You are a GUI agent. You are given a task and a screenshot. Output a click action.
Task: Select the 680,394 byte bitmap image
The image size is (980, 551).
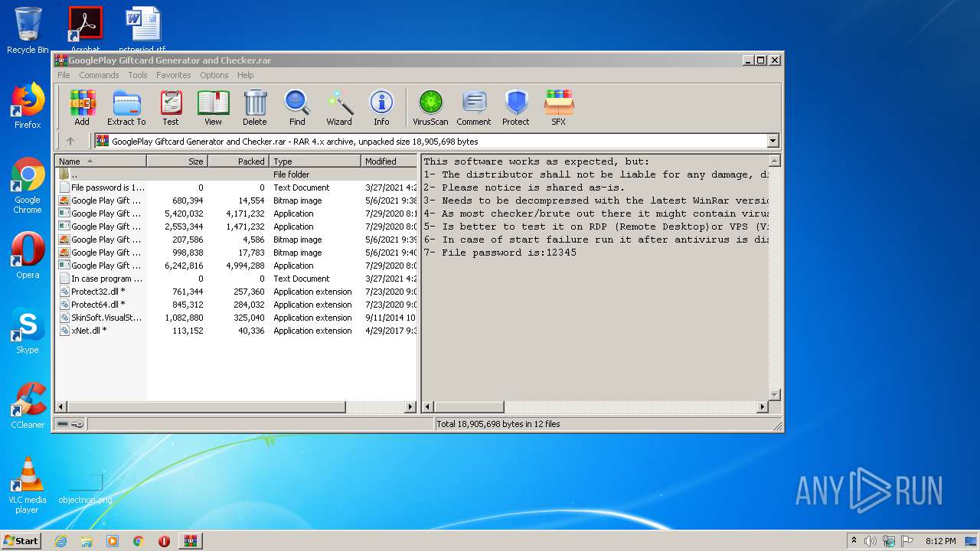(x=236, y=201)
